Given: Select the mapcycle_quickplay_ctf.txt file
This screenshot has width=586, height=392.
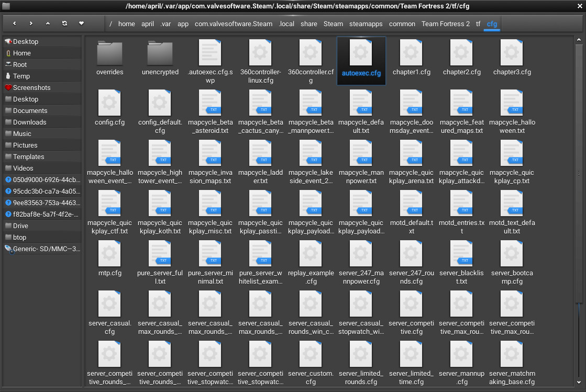Looking at the screenshot, I should coord(109,213).
